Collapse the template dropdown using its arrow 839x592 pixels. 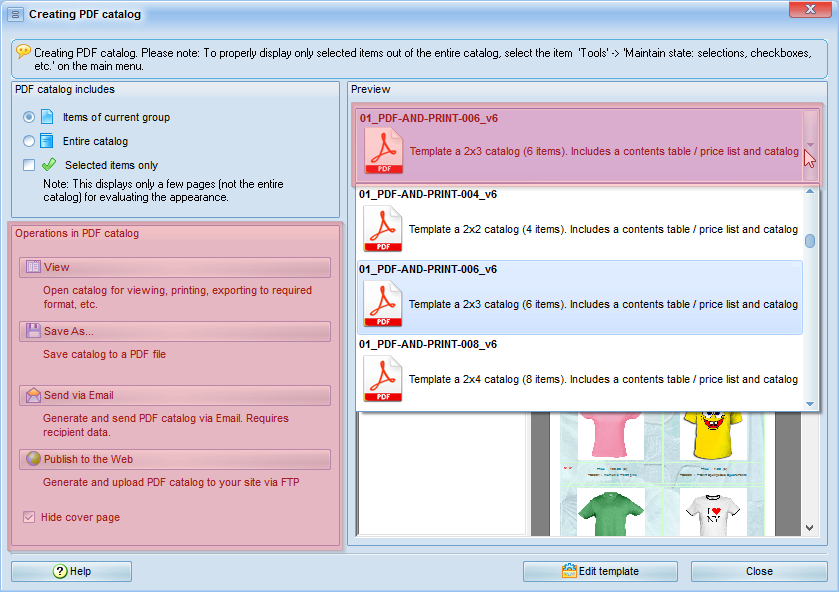click(x=810, y=145)
